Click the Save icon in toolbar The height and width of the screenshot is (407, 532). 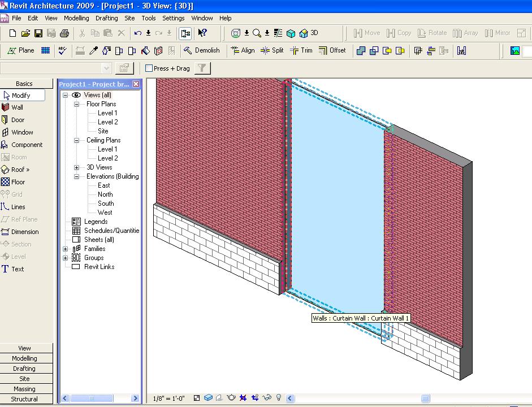tap(38, 33)
